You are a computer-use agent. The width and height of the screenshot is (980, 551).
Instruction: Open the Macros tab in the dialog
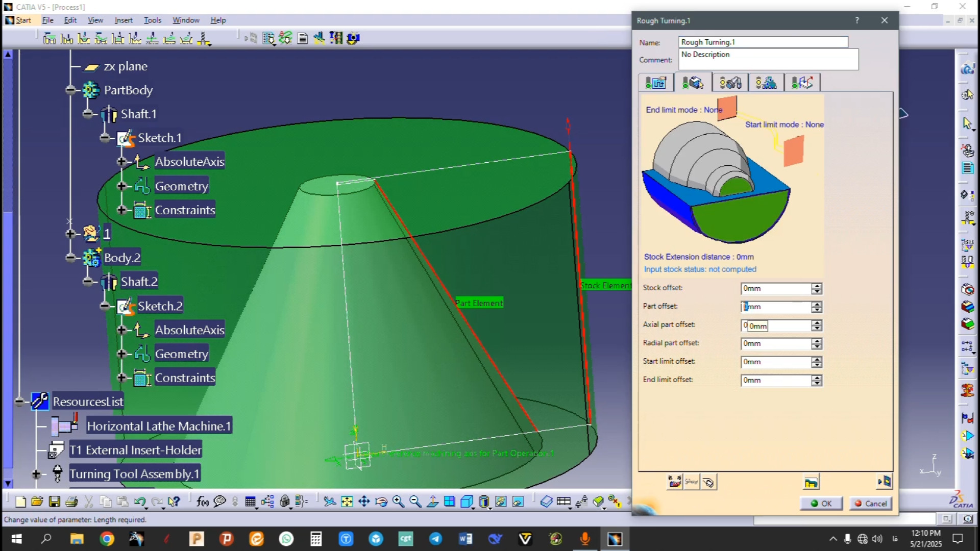pos(802,83)
